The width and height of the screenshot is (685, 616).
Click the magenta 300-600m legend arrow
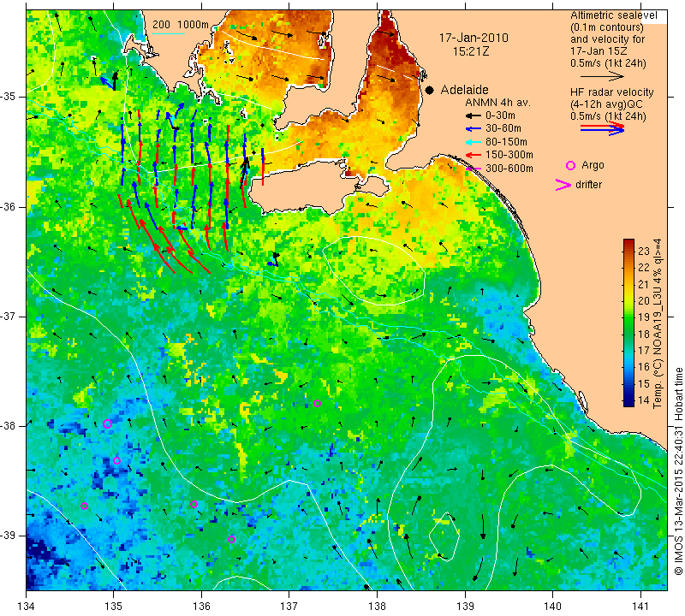[472, 169]
